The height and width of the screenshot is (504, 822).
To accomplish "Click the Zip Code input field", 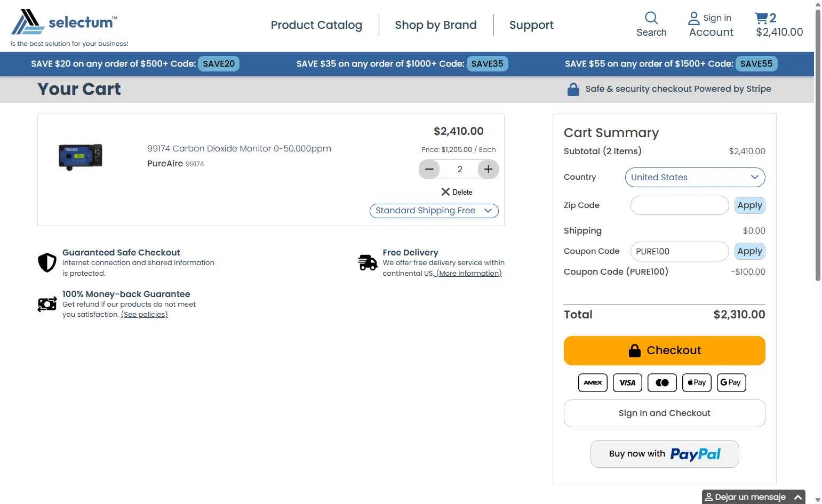I will (x=680, y=205).
